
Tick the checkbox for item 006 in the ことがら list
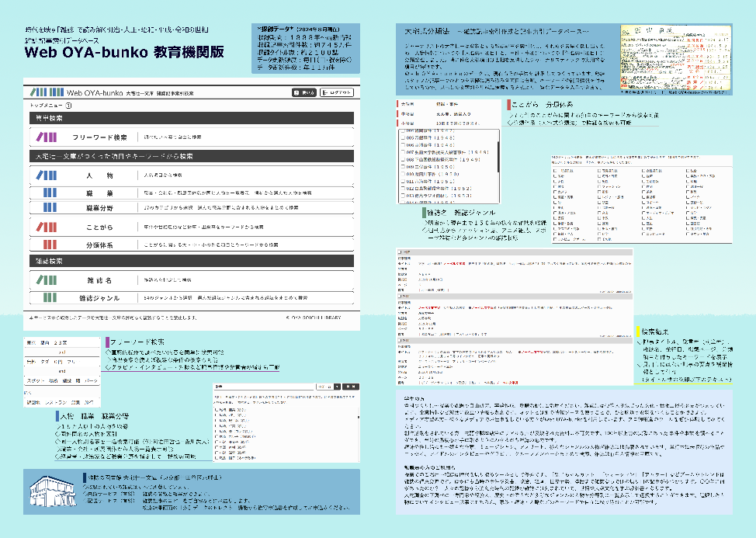point(403,144)
